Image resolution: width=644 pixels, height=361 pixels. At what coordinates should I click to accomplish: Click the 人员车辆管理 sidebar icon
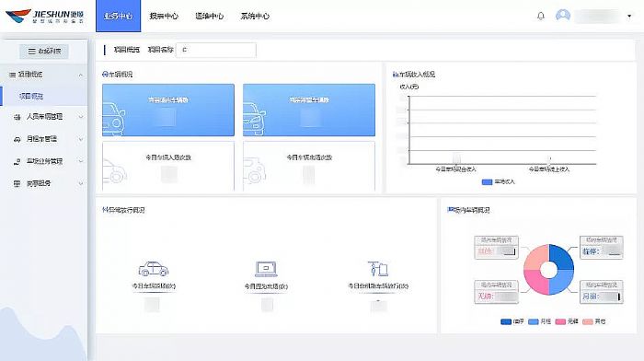[x=17, y=117]
